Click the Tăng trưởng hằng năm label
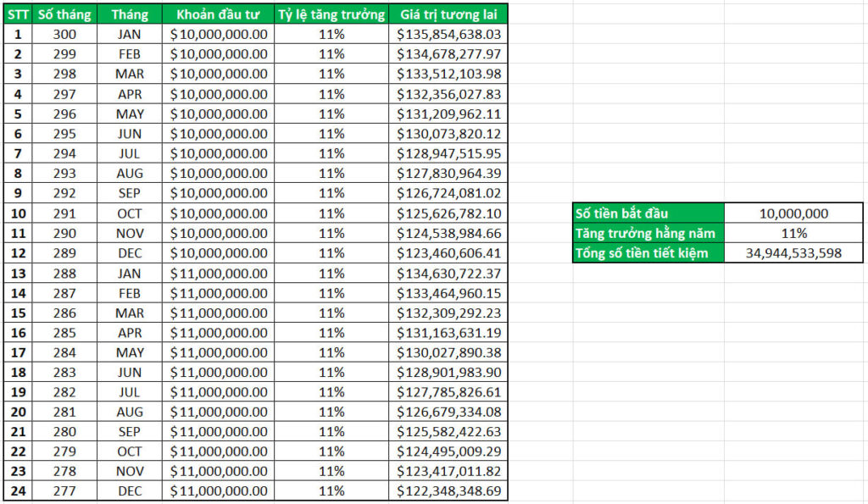Screen dimensions: 868x504 click(x=648, y=234)
